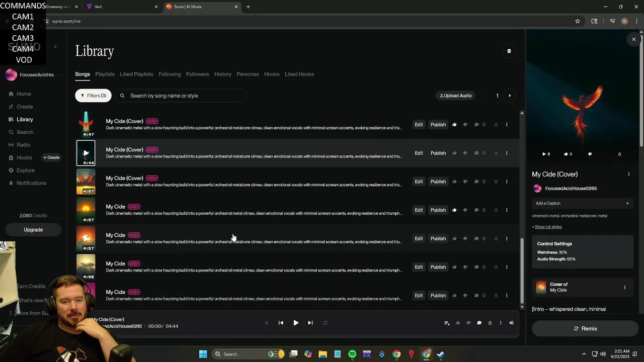Open the FocusedAcidHou account dropdown
The image size is (644, 362).
(x=33, y=75)
